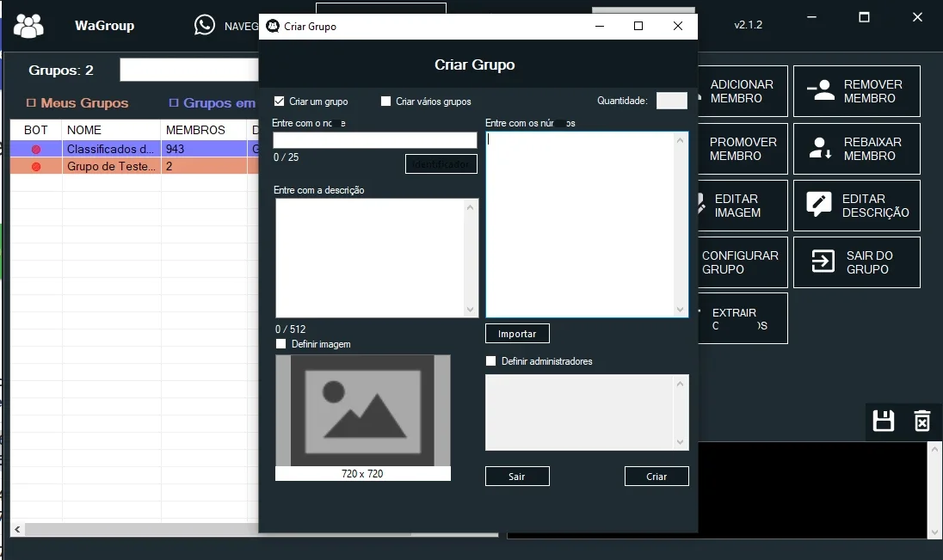The width and height of the screenshot is (943, 560).
Task: Switch to the Meus Grupos tab
Action: (x=77, y=103)
